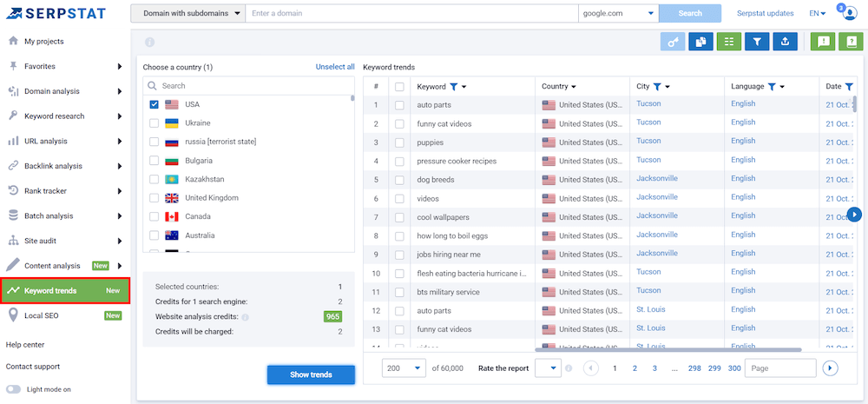868x404 pixels.
Task: Click the Unselect all link
Action: click(334, 67)
